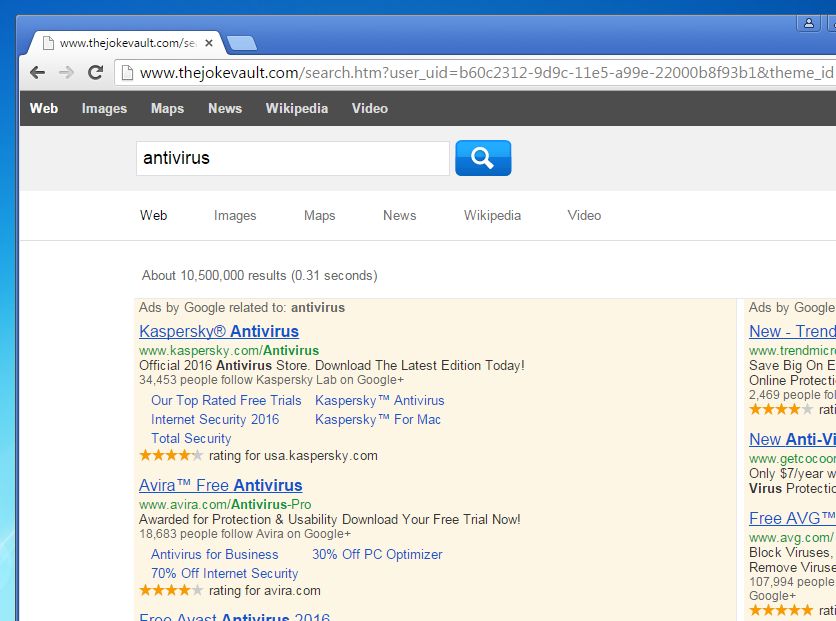836x621 pixels.
Task: Click the browser forward arrow
Action: (66, 72)
